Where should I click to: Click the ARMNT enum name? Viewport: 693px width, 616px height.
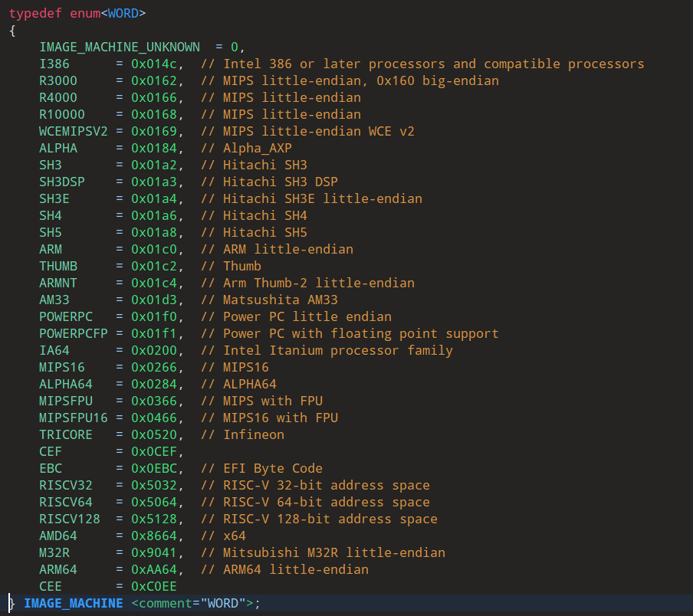click(x=58, y=283)
